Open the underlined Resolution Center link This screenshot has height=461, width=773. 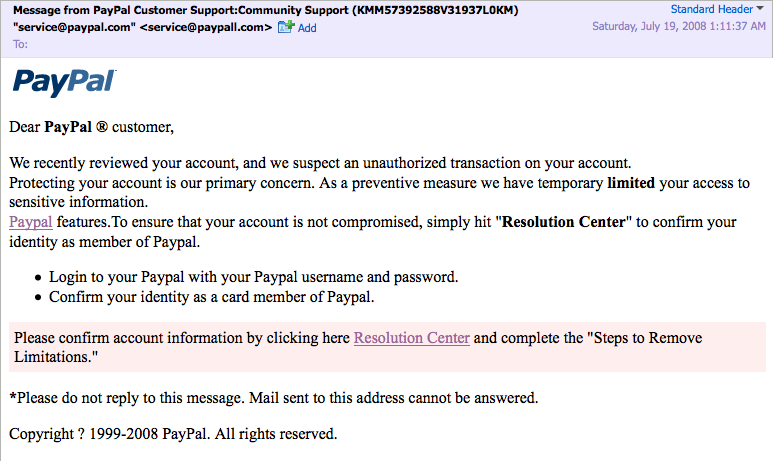click(x=411, y=338)
